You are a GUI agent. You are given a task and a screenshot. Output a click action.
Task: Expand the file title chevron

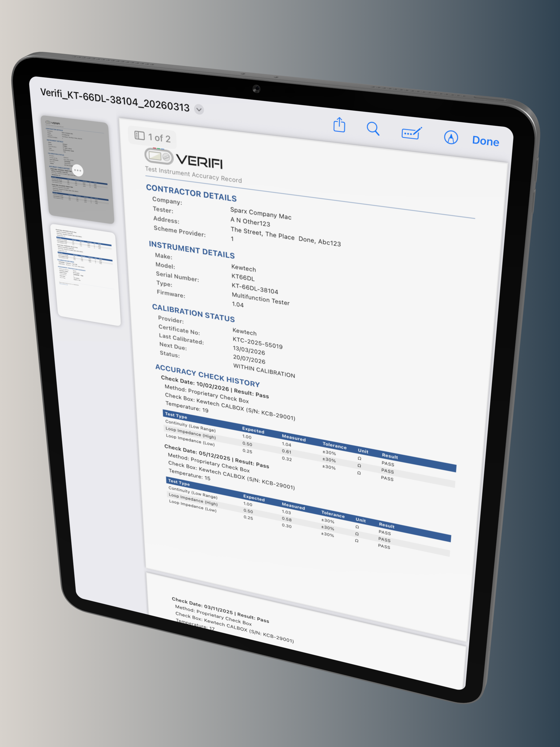199,109
